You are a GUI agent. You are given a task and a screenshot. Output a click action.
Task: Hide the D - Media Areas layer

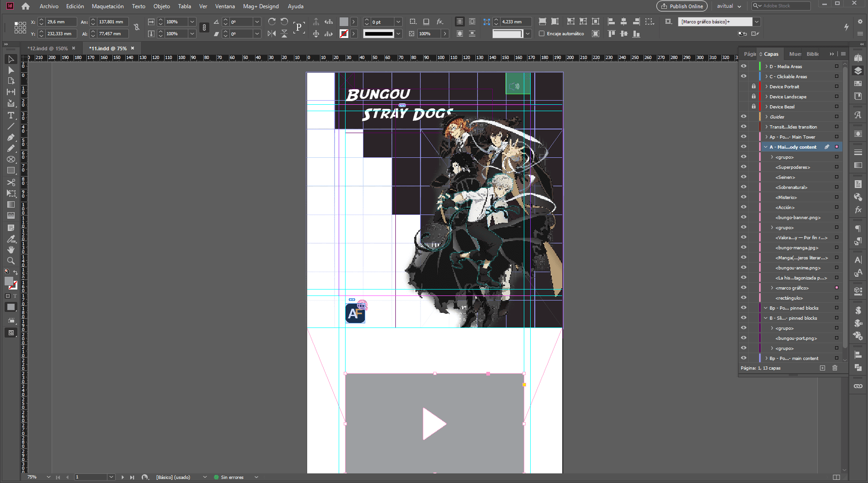[744, 66]
